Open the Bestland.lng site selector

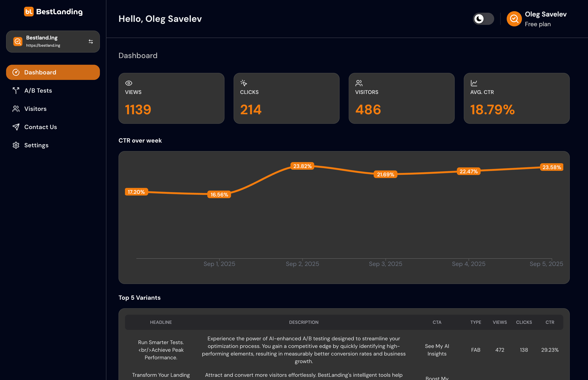pos(53,41)
